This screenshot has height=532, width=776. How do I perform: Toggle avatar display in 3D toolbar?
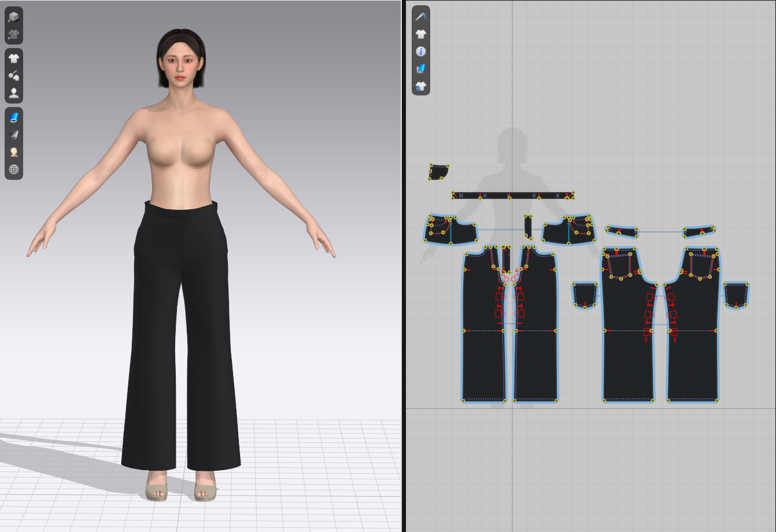14,93
